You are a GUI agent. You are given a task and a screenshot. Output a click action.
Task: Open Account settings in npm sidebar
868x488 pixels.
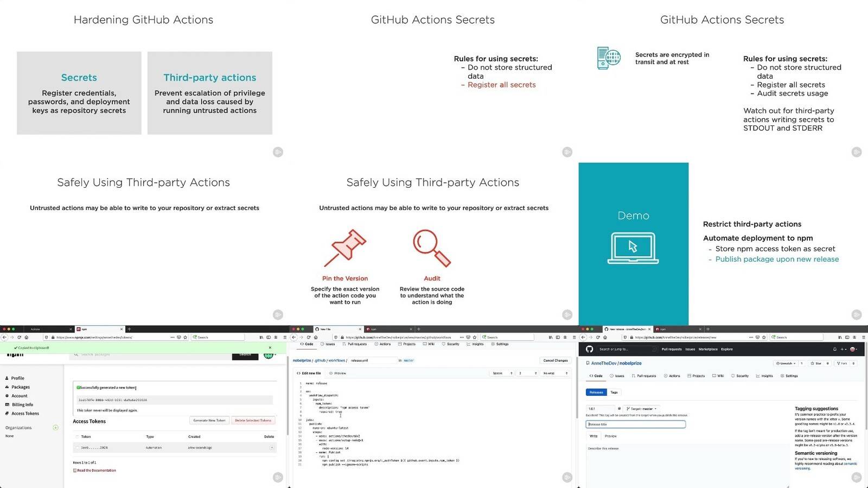point(16,396)
